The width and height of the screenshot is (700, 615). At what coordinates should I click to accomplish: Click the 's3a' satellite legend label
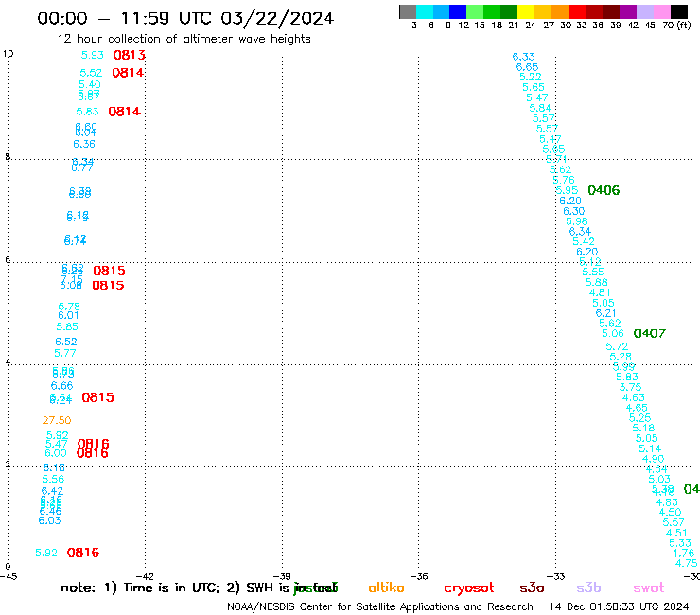point(532,589)
